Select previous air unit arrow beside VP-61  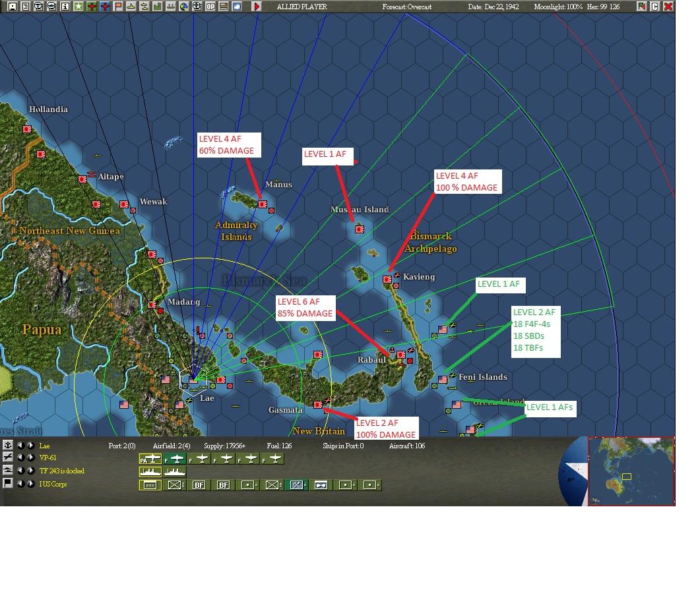tap(20, 458)
